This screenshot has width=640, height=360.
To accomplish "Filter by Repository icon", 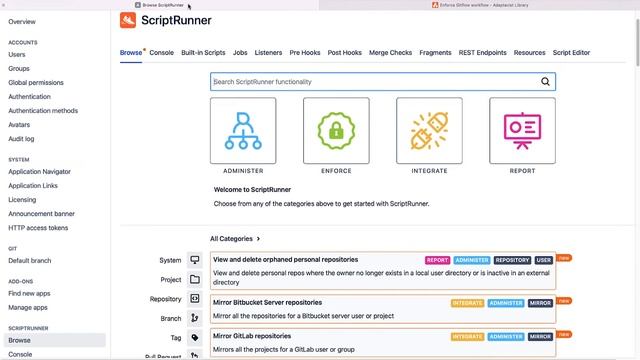I will pyautogui.click(x=195, y=299).
